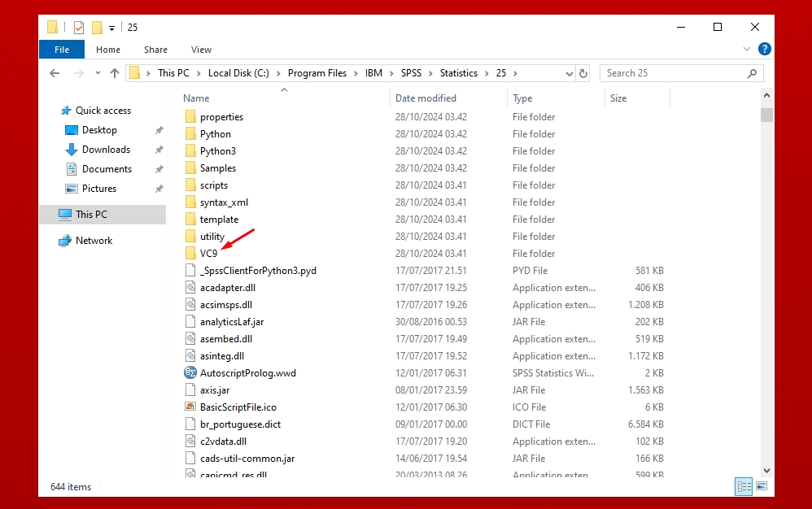Open the File menu

click(62, 50)
